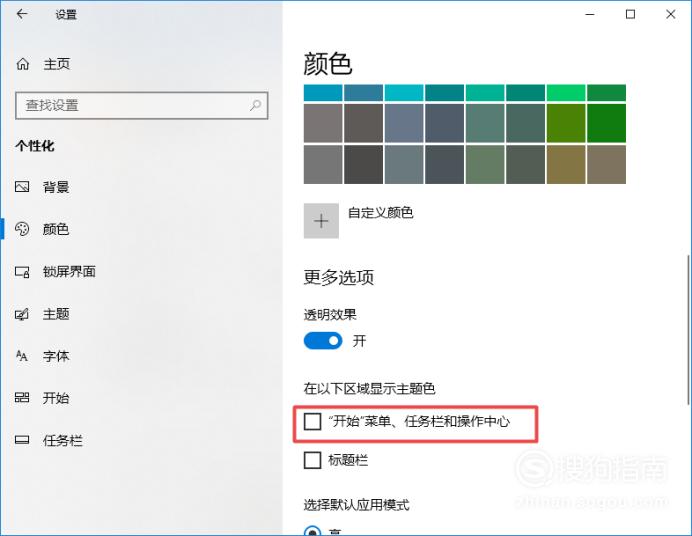Check the 标题栏 checkbox

click(312, 460)
